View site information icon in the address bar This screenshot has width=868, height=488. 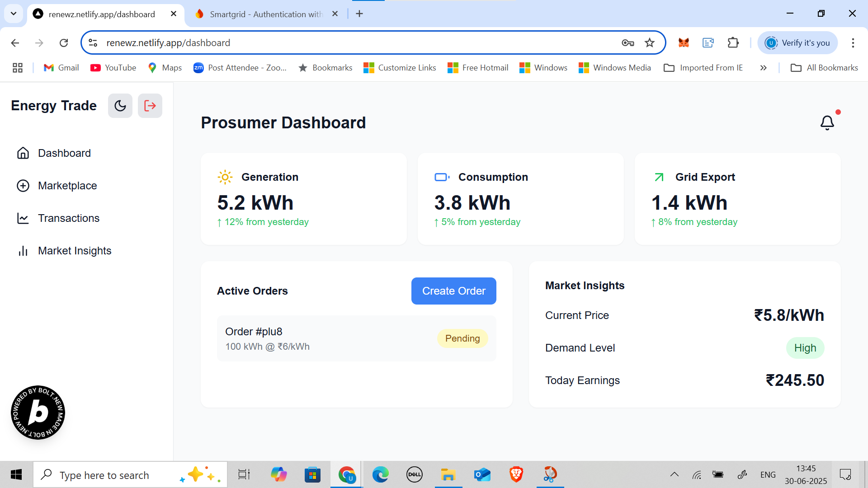(93, 43)
